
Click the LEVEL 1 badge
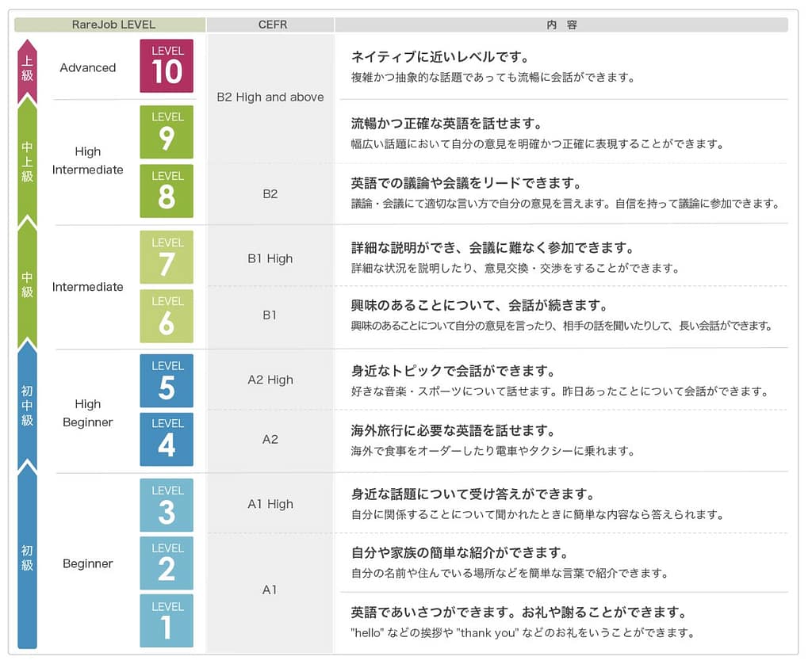click(167, 623)
